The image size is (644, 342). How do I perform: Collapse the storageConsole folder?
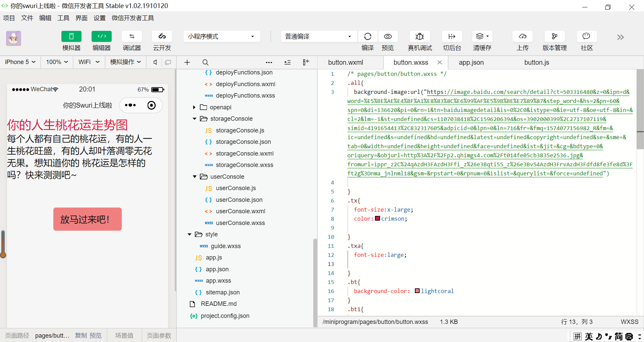(195, 119)
